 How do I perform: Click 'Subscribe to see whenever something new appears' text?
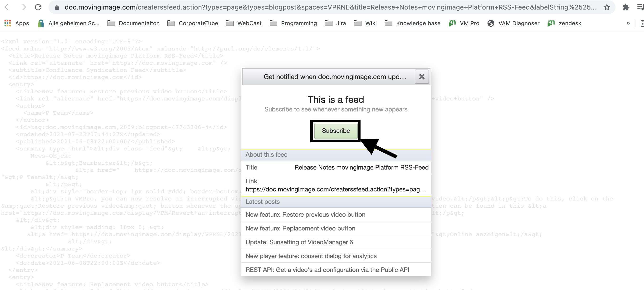336,109
